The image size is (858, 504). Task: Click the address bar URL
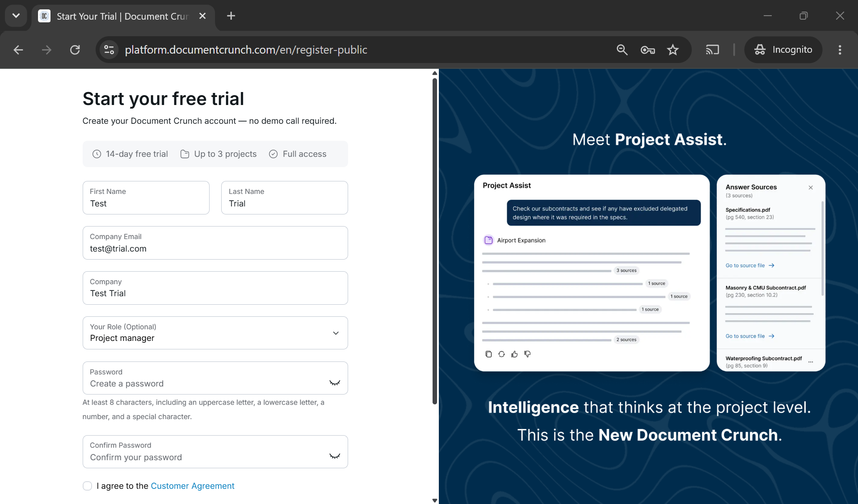[x=246, y=50]
